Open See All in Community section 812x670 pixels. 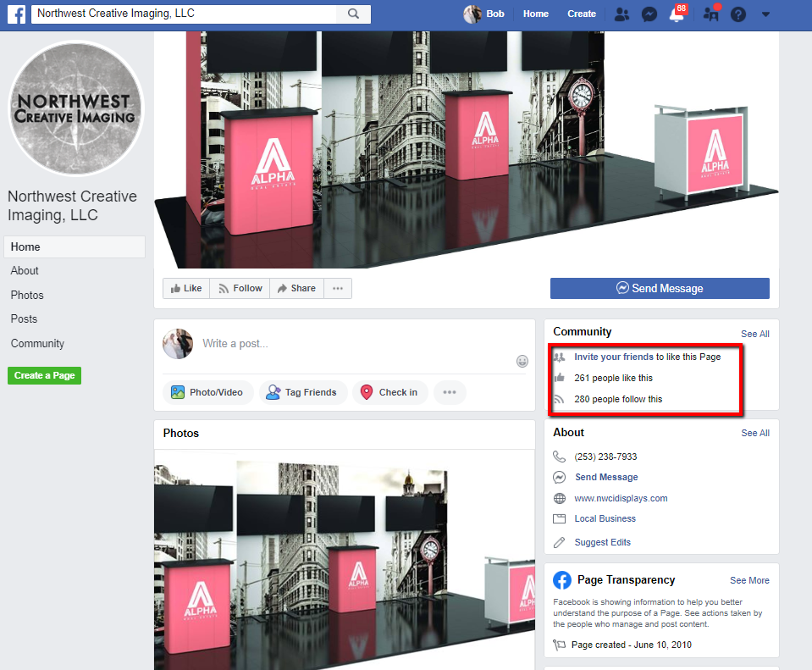coord(755,335)
